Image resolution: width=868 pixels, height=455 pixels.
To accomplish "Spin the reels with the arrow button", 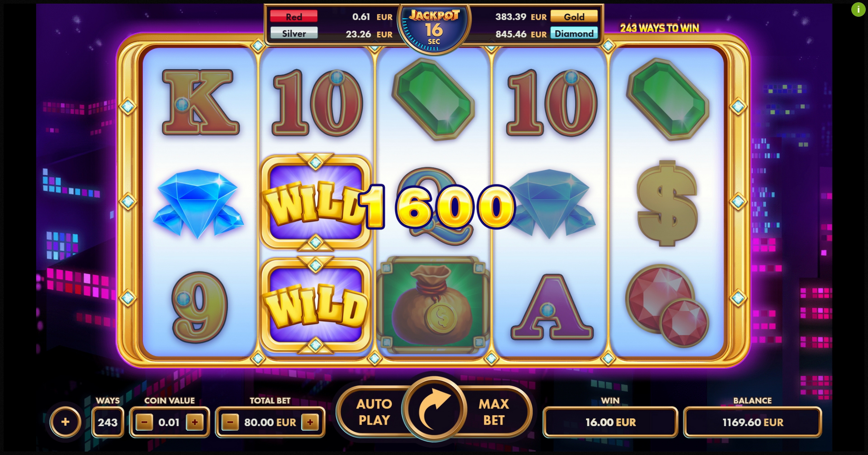I will coord(434,410).
